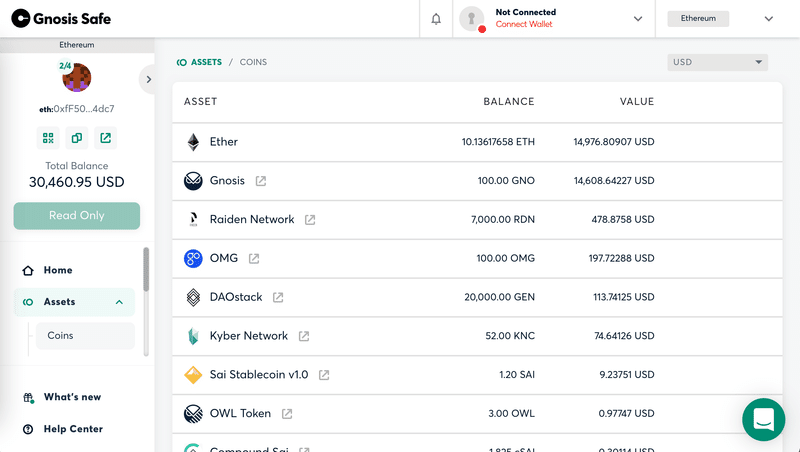The height and width of the screenshot is (452, 800).
Task: Open Coins under Assets
Action: click(x=85, y=336)
